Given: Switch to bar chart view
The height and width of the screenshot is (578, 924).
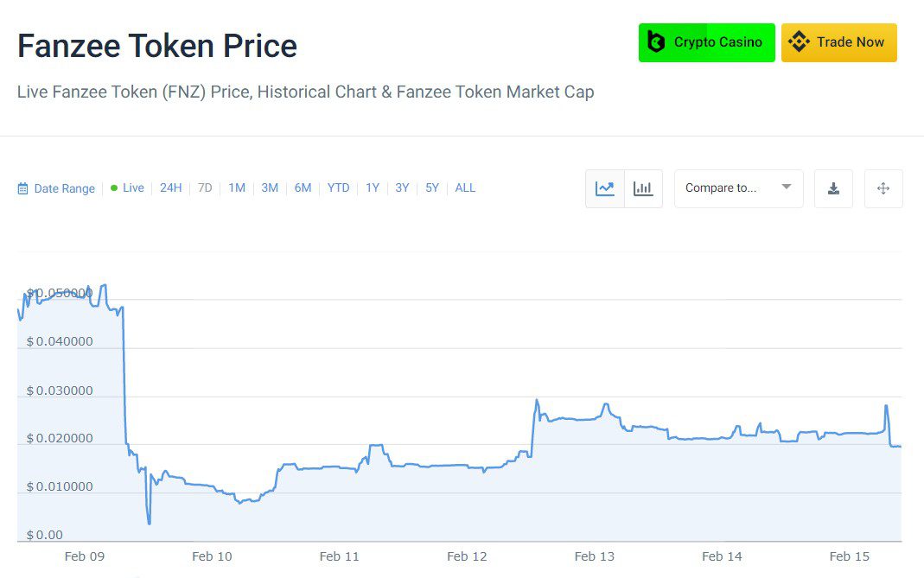Looking at the screenshot, I should (x=643, y=188).
